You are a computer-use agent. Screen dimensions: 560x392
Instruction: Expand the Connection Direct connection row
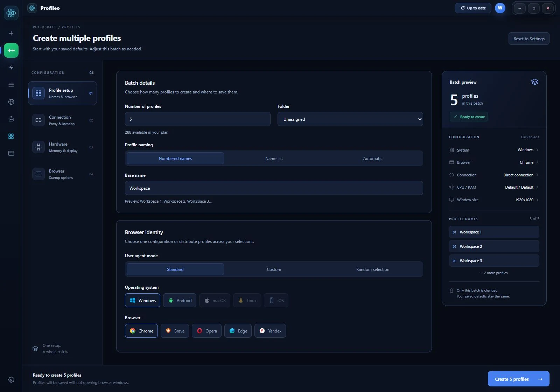click(x=494, y=175)
